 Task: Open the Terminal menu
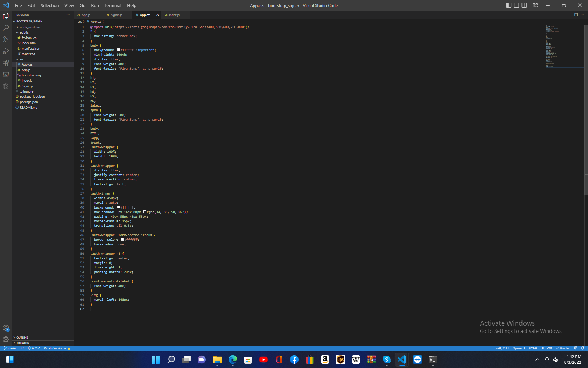pos(113,5)
